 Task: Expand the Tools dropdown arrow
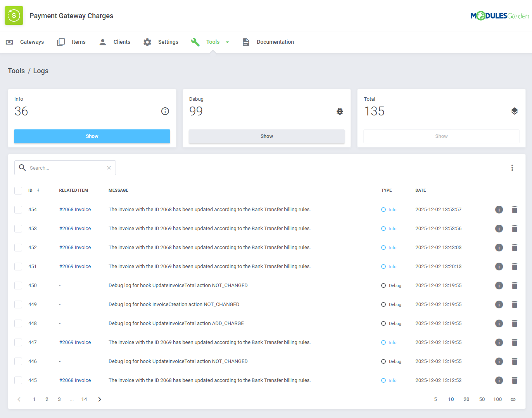pyautogui.click(x=228, y=42)
